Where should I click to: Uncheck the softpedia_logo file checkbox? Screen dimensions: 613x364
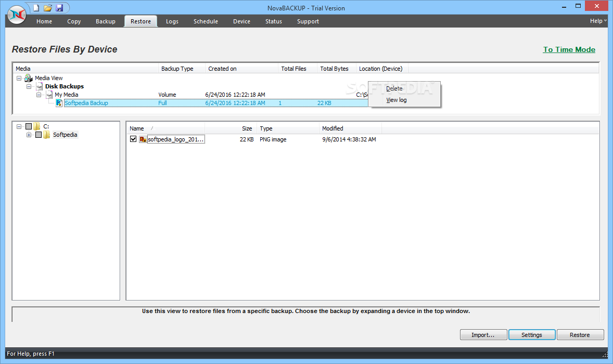pos(133,139)
